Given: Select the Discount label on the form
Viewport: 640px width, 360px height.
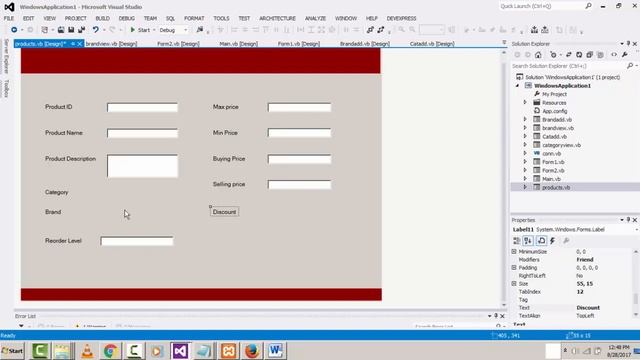Looking at the screenshot, I should pos(224,212).
